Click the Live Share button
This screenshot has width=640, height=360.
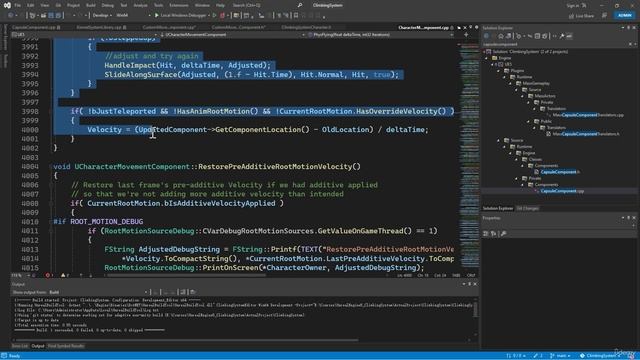[582, 16]
